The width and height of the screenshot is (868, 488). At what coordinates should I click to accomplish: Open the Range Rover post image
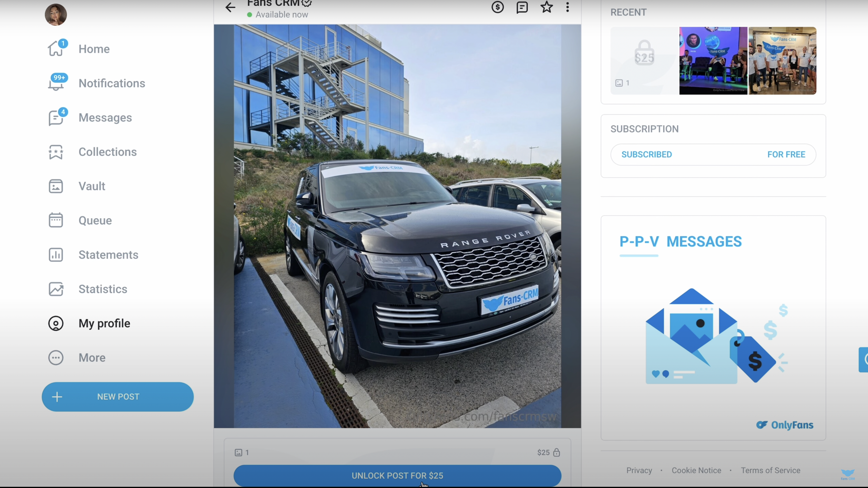(397, 226)
